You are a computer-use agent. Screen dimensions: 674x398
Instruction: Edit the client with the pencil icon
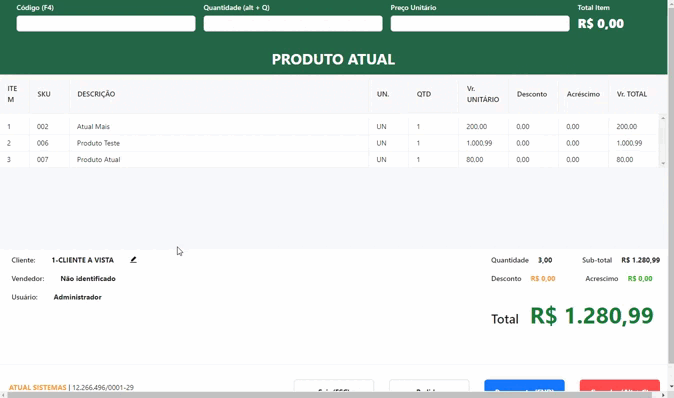(x=133, y=260)
